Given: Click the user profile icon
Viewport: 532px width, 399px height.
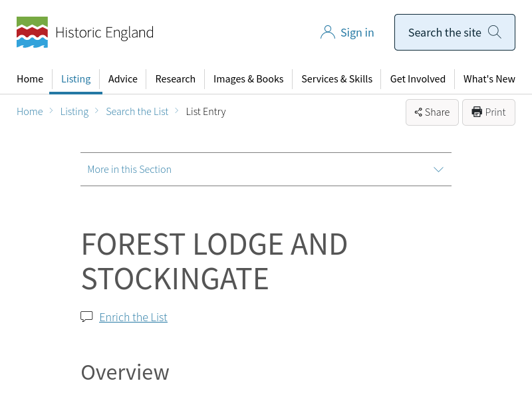Looking at the screenshot, I should pos(327,33).
